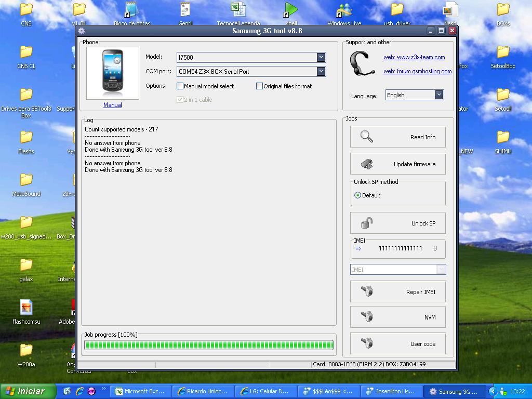Click the Read Info button
This screenshot has width=532, height=399.
click(x=397, y=137)
